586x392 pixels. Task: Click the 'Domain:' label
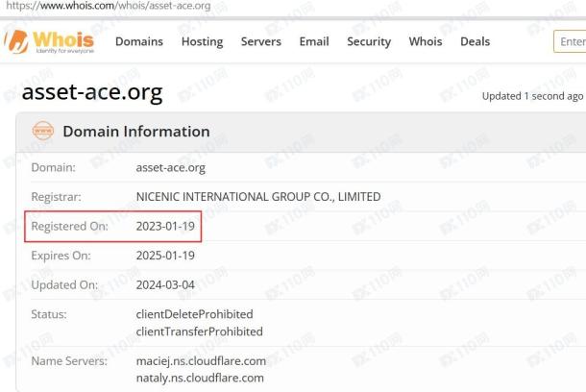pos(53,167)
